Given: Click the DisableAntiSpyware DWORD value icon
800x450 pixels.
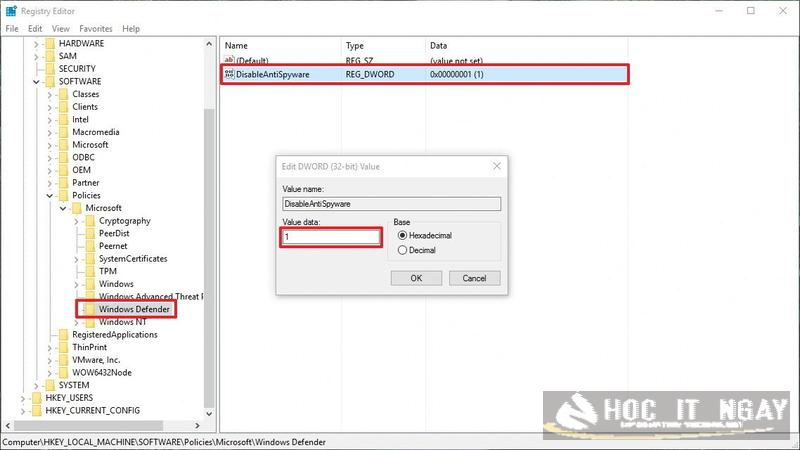Looking at the screenshot, I should pos(229,74).
